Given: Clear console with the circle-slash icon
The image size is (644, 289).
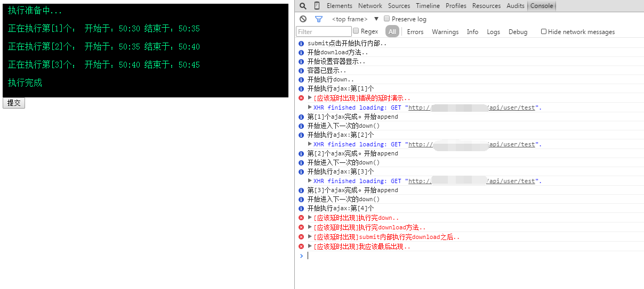Looking at the screenshot, I should (x=303, y=19).
